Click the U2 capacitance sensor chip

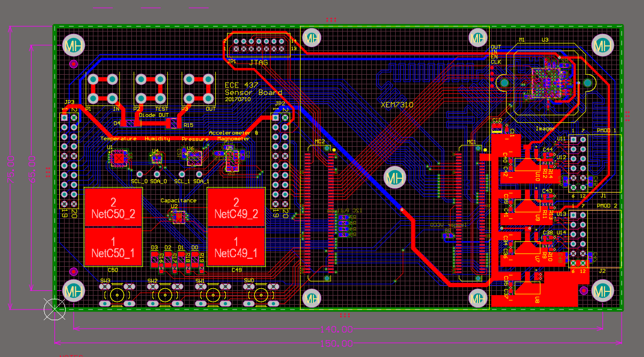(178, 216)
